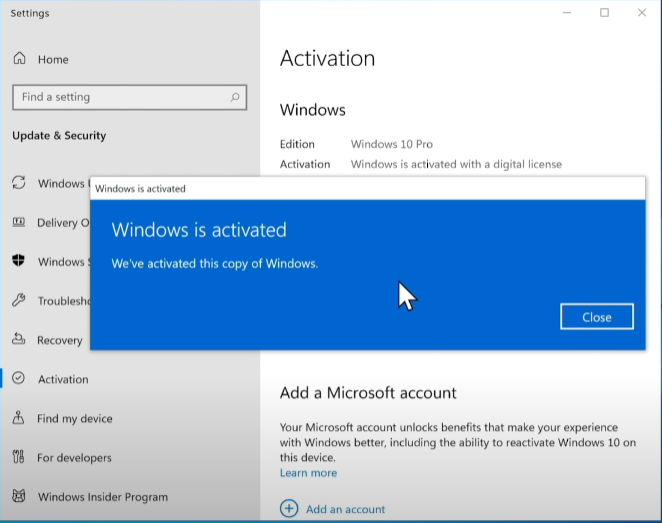The image size is (662, 523).
Task: Click the Update & Security heading
Action: (x=59, y=135)
